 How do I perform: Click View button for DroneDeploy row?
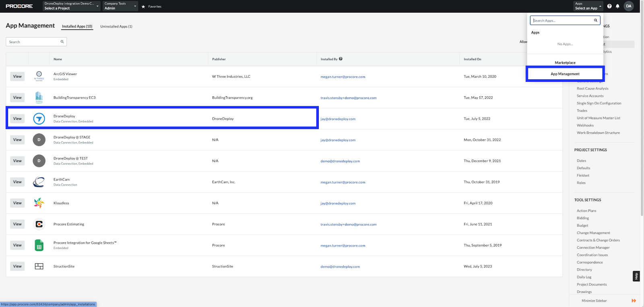[x=17, y=118]
